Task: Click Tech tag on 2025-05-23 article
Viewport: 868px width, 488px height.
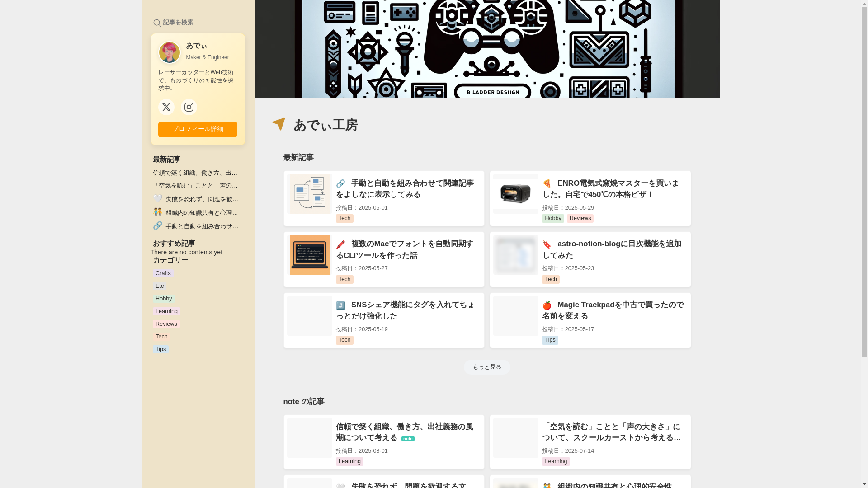Action: click(551, 279)
